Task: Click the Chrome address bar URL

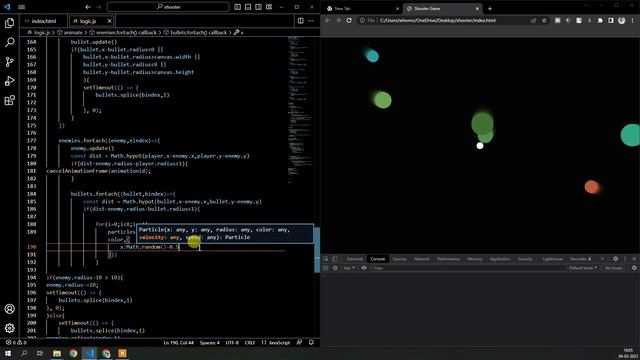Action: pos(438,20)
